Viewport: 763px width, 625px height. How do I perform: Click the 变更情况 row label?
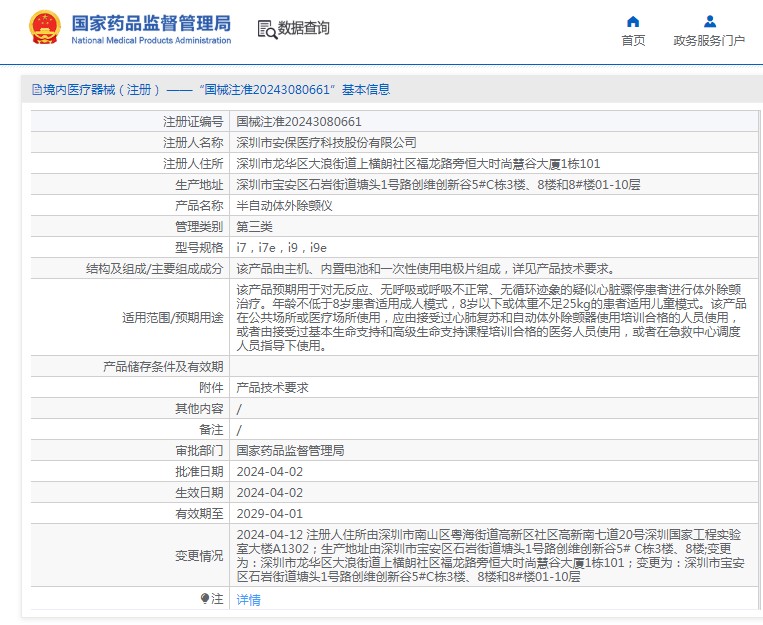tap(199, 555)
